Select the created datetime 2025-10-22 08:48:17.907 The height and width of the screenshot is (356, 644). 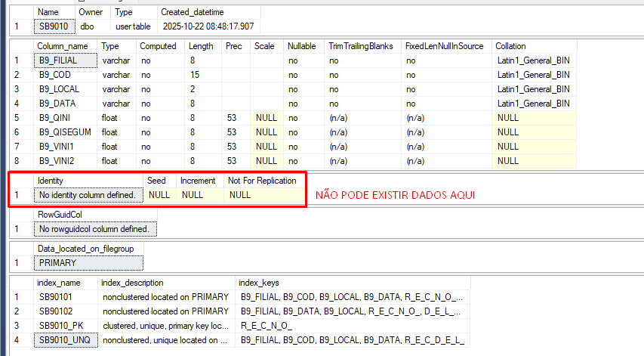click(208, 26)
